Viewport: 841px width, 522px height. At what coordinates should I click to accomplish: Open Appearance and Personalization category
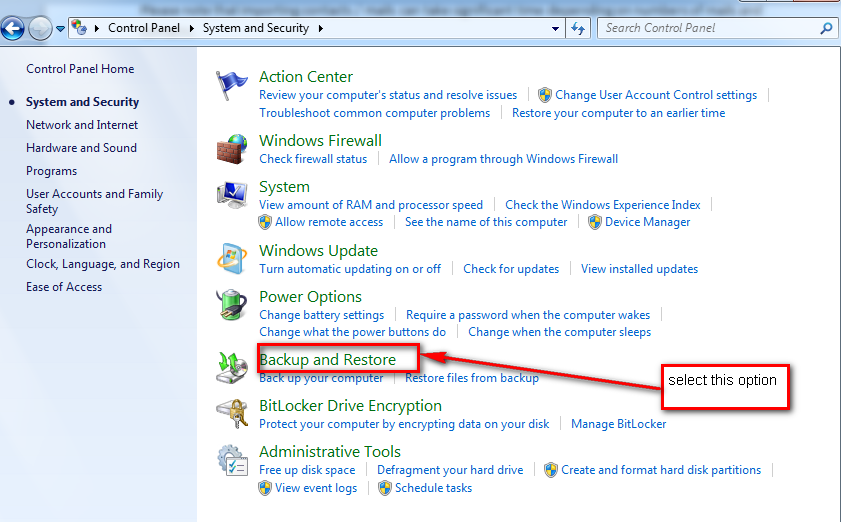tap(69, 236)
